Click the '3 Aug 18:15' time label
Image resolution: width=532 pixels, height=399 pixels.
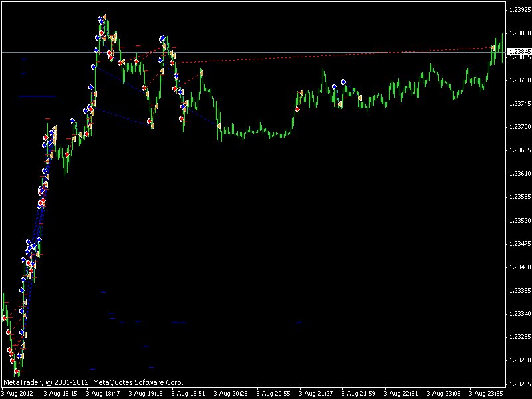pyautogui.click(x=61, y=394)
